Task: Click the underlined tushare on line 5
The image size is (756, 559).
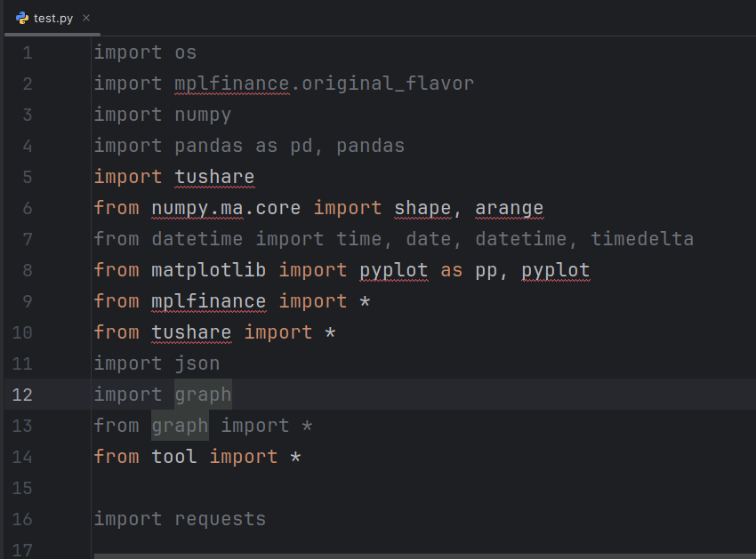Action: click(213, 177)
